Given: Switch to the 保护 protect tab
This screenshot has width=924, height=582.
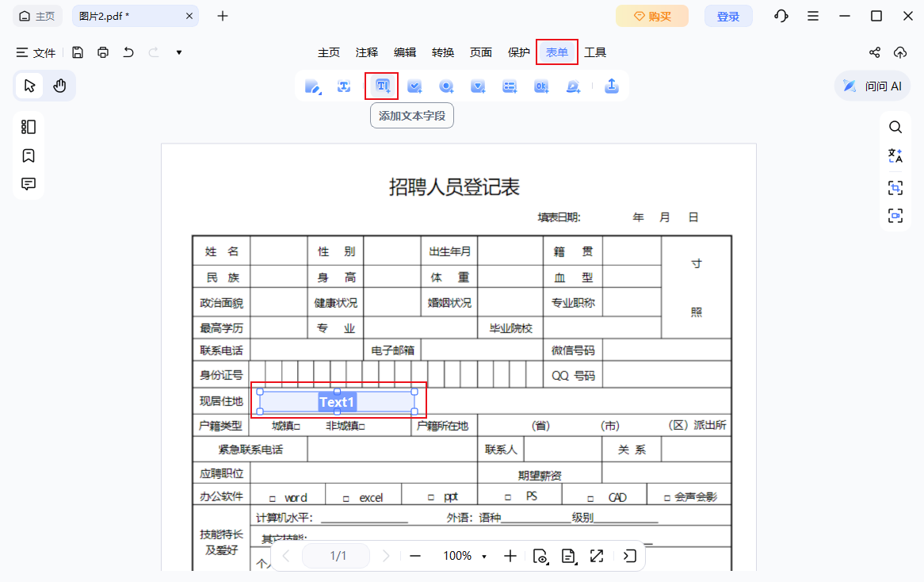Looking at the screenshot, I should (x=518, y=52).
